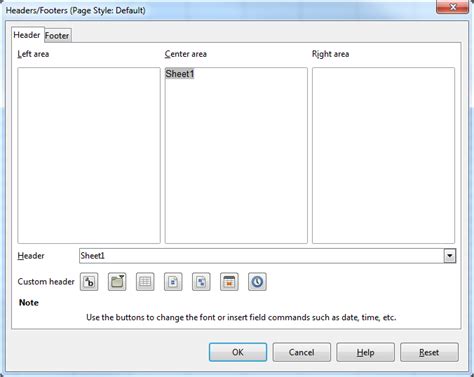
Task: Confirm with the OK button
Action: click(238, 352)
